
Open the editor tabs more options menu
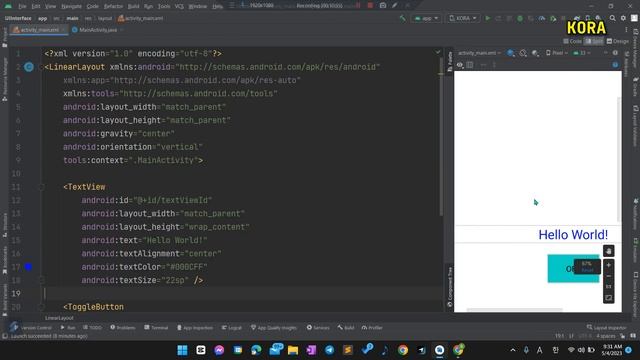pos(626,30)
